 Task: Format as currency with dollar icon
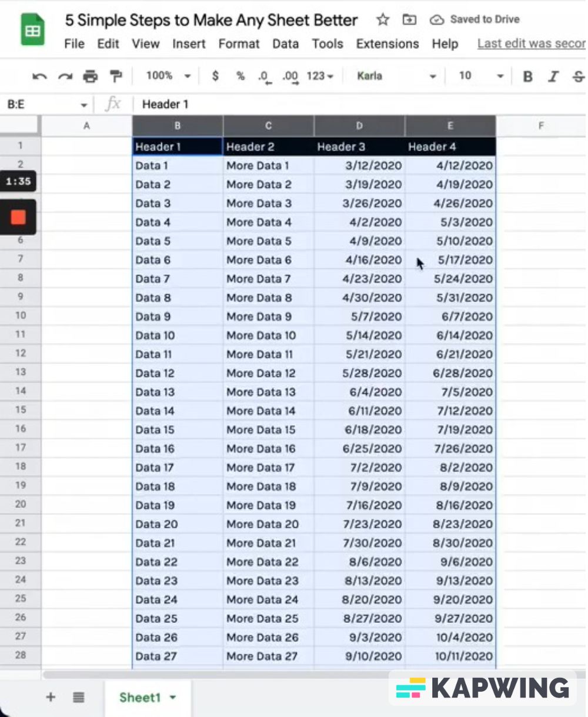(x=215, y=76)
